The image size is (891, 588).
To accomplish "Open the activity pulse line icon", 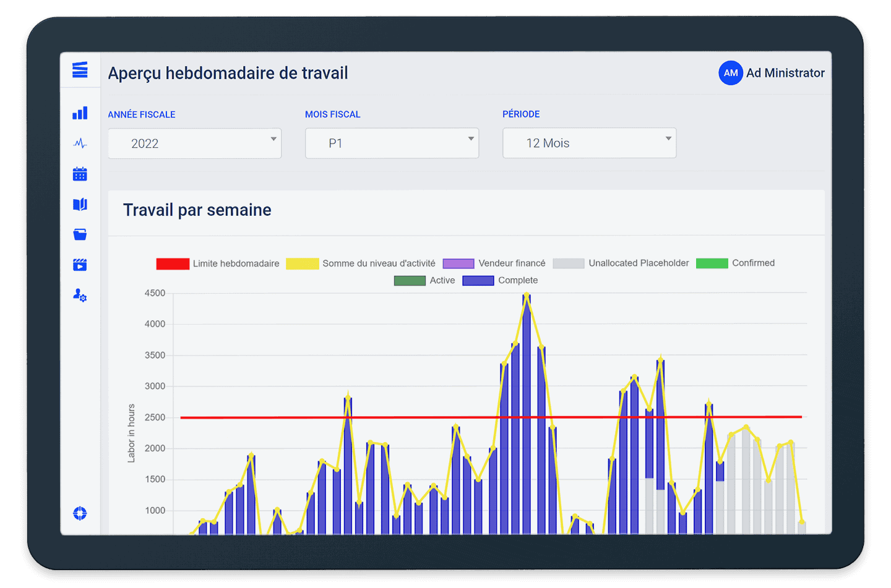I will pos(80,143).
